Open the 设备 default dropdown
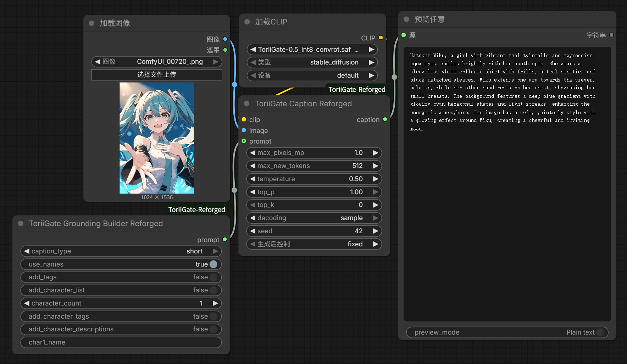Image resolution: width=627 pixels, height=364 pixels. [312, 75]
